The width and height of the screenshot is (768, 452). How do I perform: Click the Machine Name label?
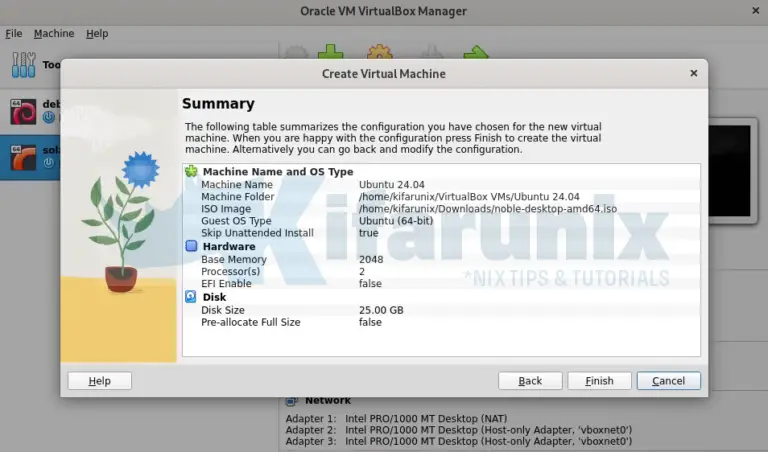237,185
